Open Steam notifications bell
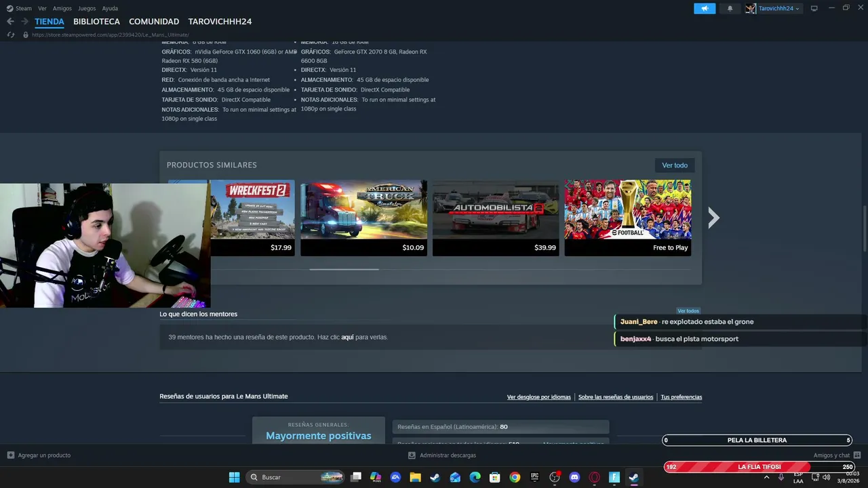Screen dimensions: 868x488 (730, 8)
